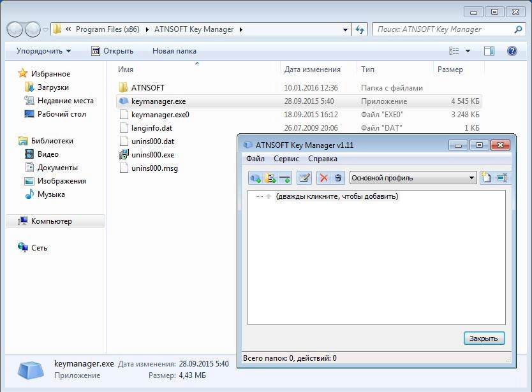The height and width of the screenshot is (392, 532).
Task: Select the '(дважды кликните, чтобы добавить)' tree row
Action: click(x=337, y=196)
